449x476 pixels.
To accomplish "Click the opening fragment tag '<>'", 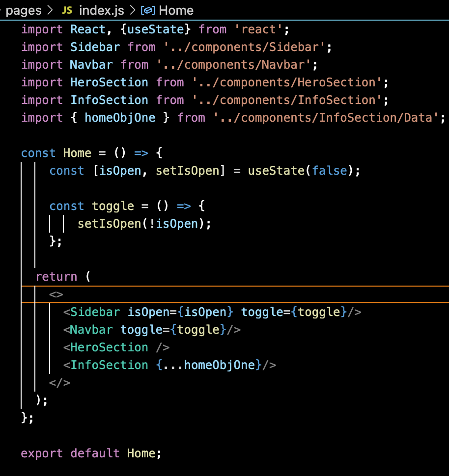I will click(x=56, y=294).
